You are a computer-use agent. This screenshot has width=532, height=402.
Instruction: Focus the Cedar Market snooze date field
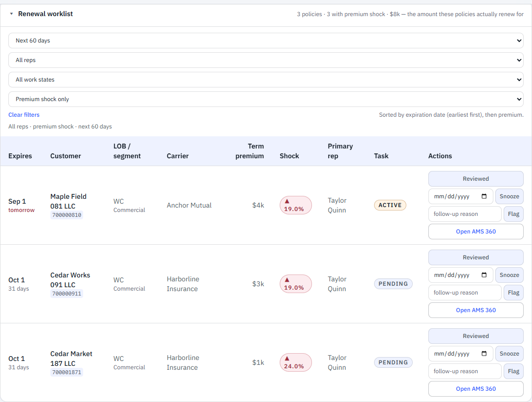coord(461,354)
